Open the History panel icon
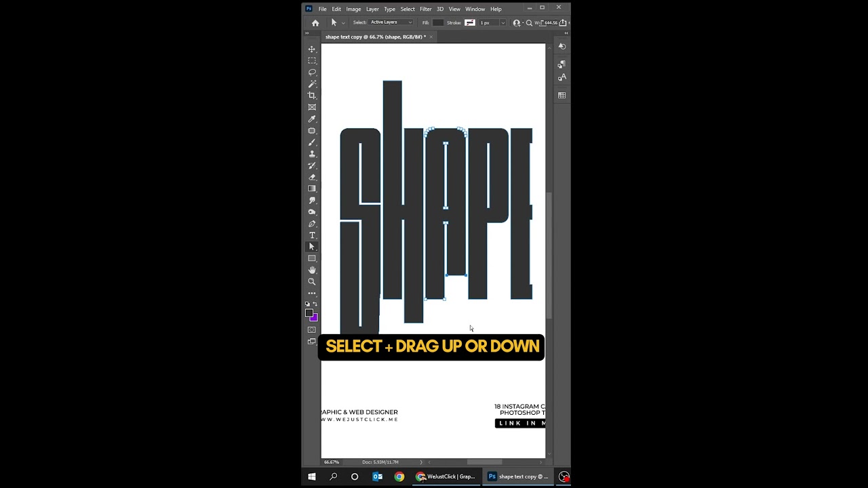Screen dimensions: 868x488 coord(561,46)
